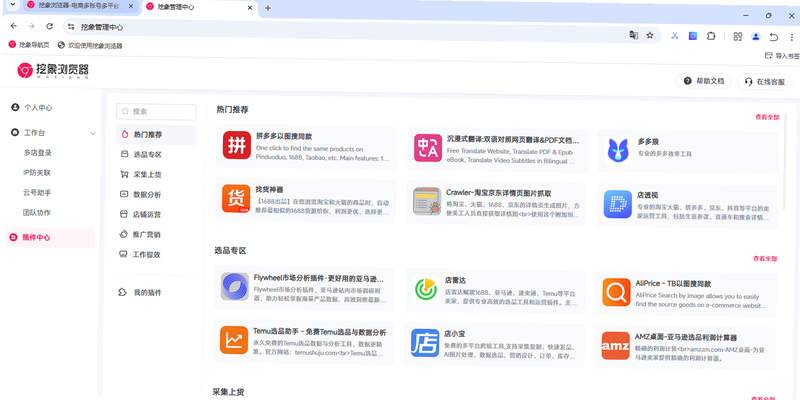Open the browser three-dot menu
Image resolution: width=800 pixels, height=400 pixels.
click(791, 37)
